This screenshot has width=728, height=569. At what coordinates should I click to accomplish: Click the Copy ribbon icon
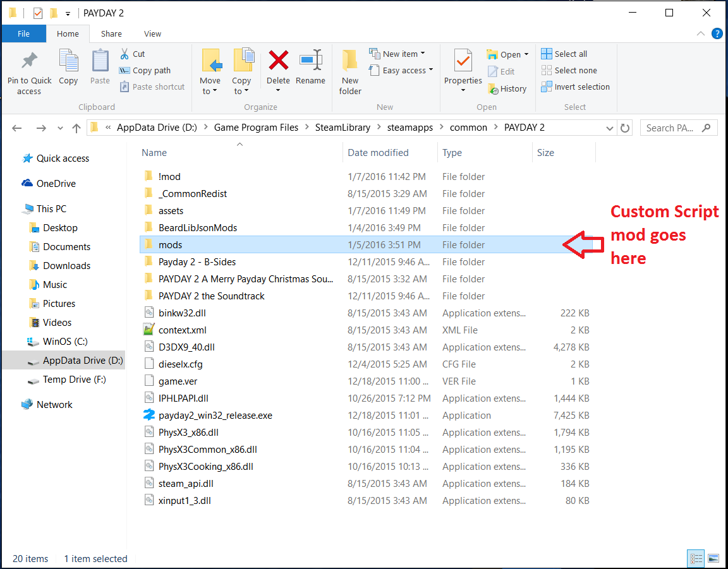68,68
